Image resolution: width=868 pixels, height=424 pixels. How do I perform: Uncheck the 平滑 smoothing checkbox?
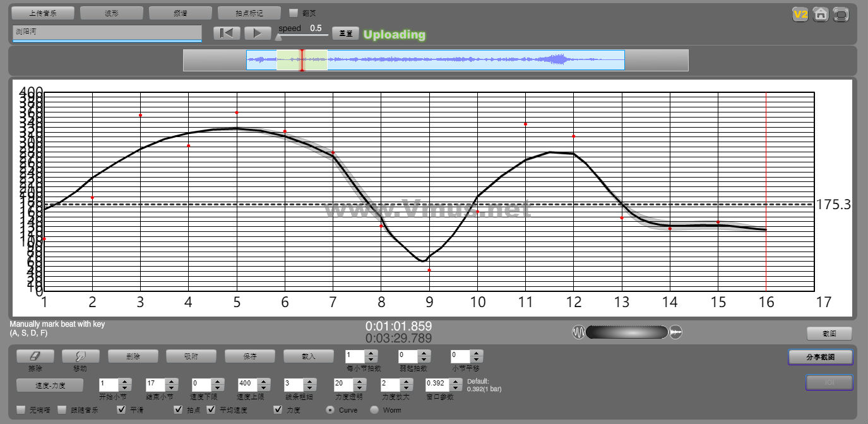(122, 410)
